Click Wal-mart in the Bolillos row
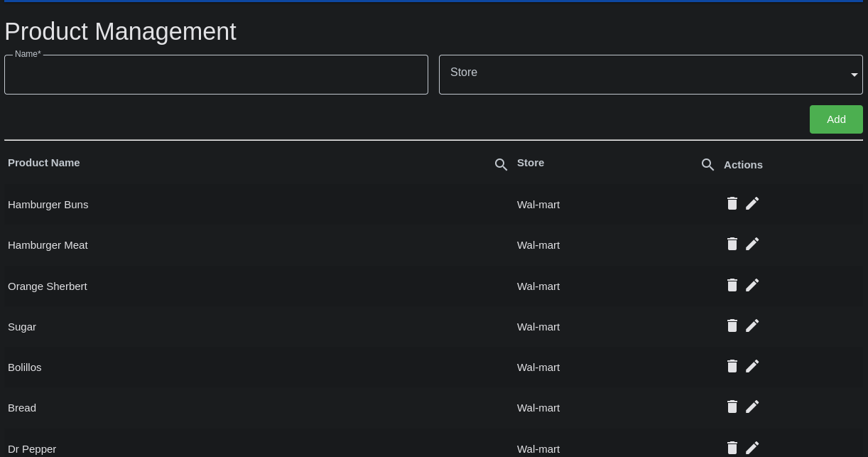This screenshot has width=868, height=457. [538, 367]
